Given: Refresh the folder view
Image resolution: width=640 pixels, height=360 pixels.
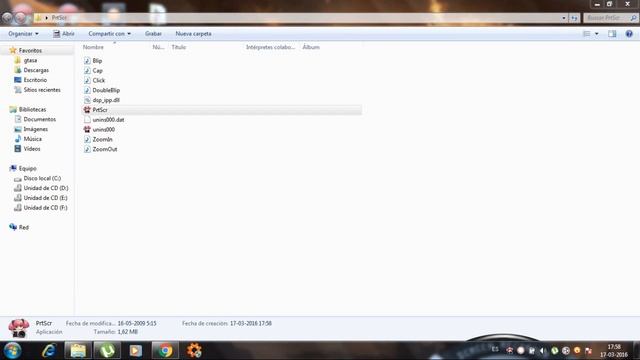Looking at the screenshot, I should click(574, 18).
